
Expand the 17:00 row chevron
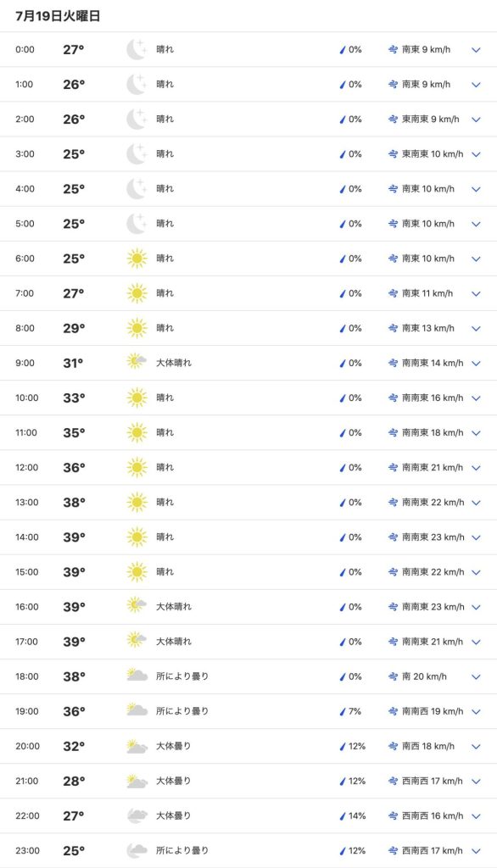tap(476, 643)
